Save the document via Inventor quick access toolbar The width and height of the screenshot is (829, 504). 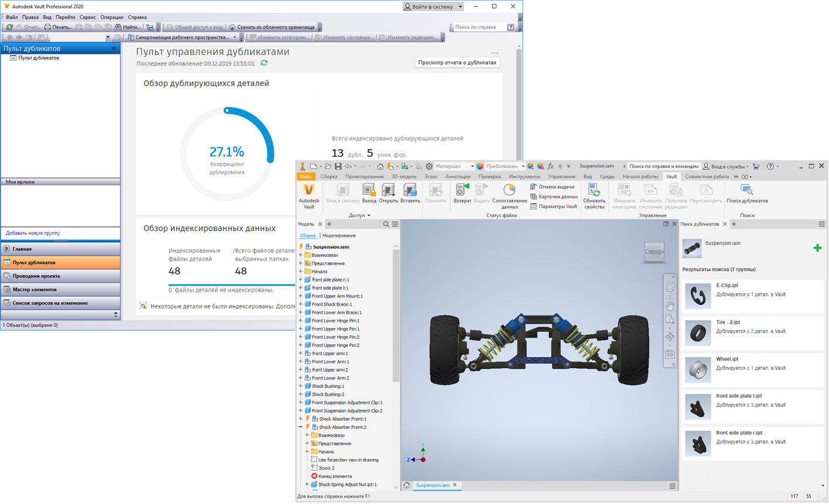338,166
